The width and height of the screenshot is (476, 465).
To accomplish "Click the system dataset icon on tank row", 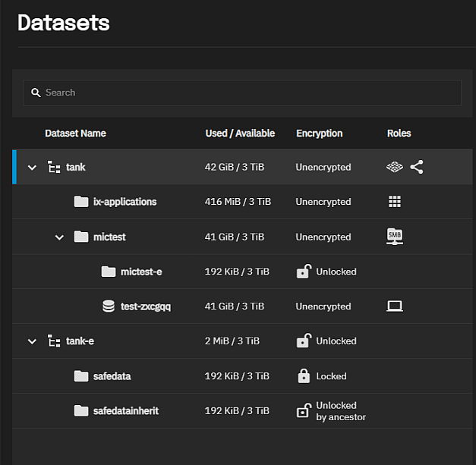I will click(x=394, y=167).
